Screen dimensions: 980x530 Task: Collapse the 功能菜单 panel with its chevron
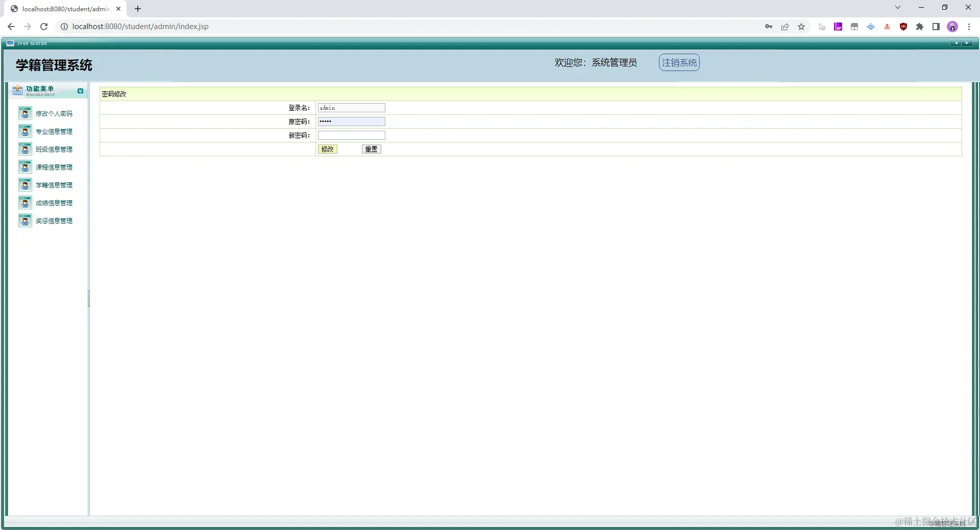[80, 91]
